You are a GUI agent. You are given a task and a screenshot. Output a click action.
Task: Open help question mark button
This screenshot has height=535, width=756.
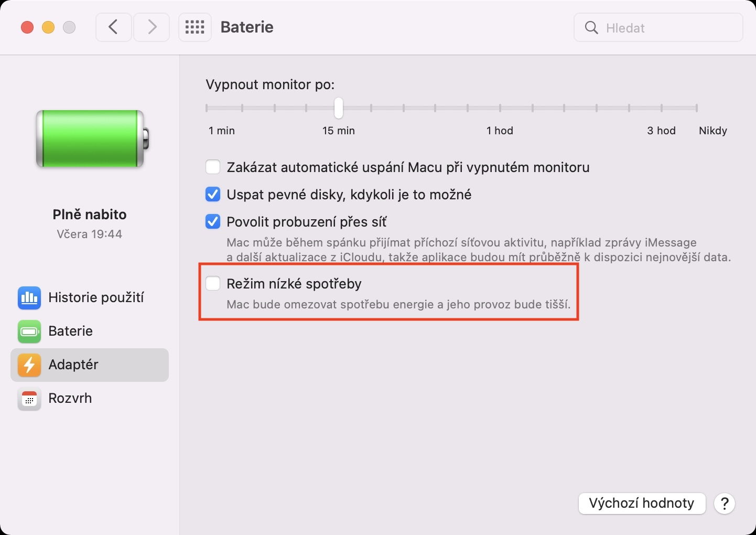point(725,504)
